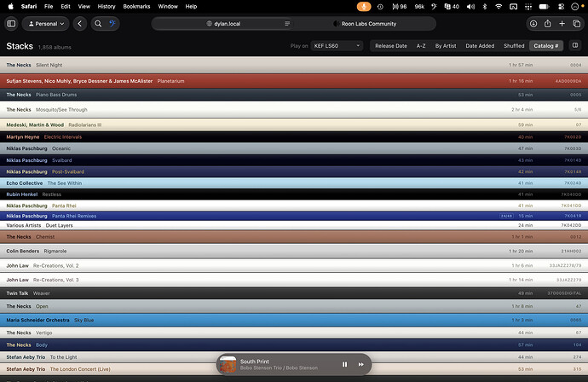Open the Bookmarks menu
588x382 pixels.
click(x=136, y=6)
